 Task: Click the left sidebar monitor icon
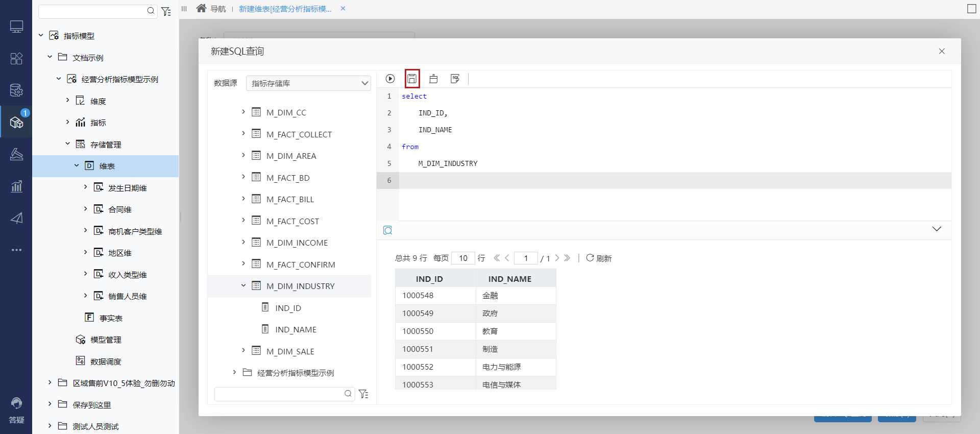point(16,27)
